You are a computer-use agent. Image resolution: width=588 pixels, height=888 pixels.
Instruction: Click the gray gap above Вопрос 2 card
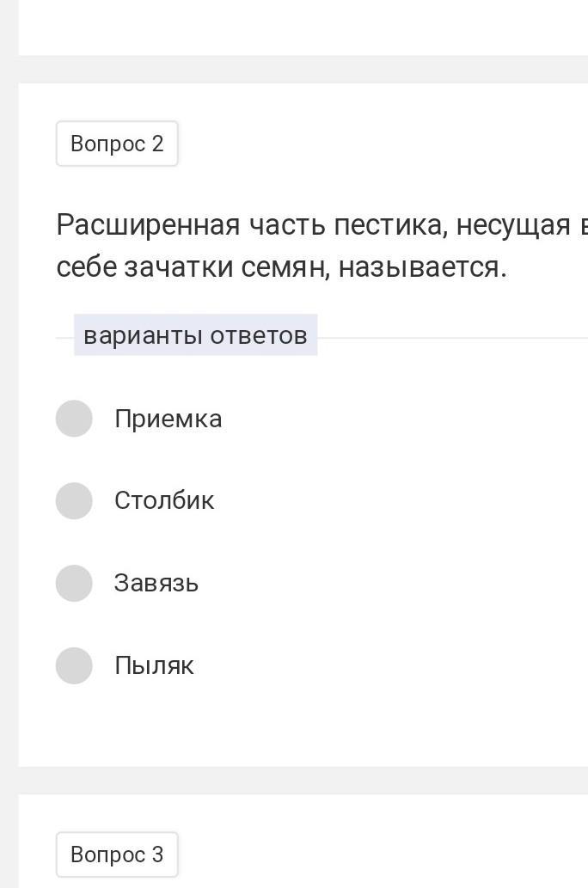pyautogui.click(x=301, y=69)
